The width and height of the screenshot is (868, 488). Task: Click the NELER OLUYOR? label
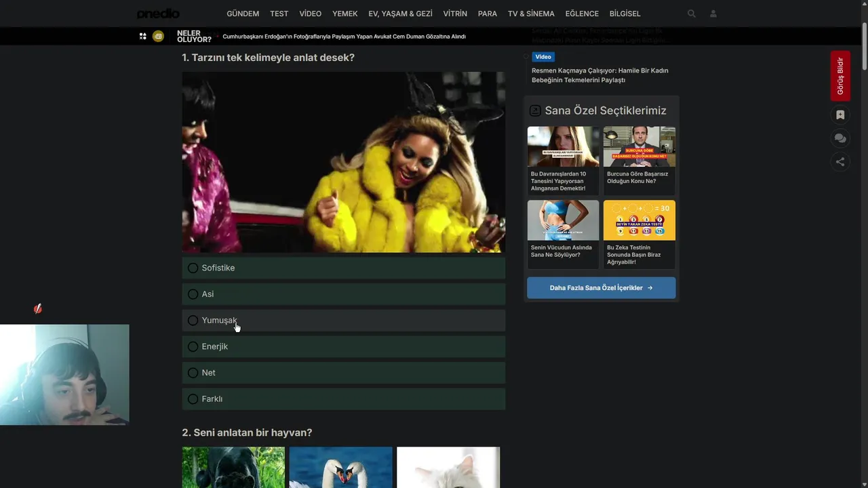coord(194,37)
